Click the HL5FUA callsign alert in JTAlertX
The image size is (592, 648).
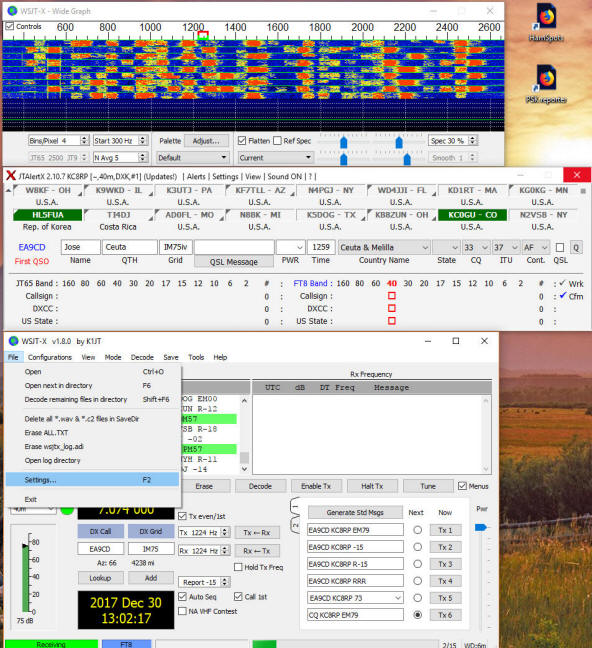point(48,215)
